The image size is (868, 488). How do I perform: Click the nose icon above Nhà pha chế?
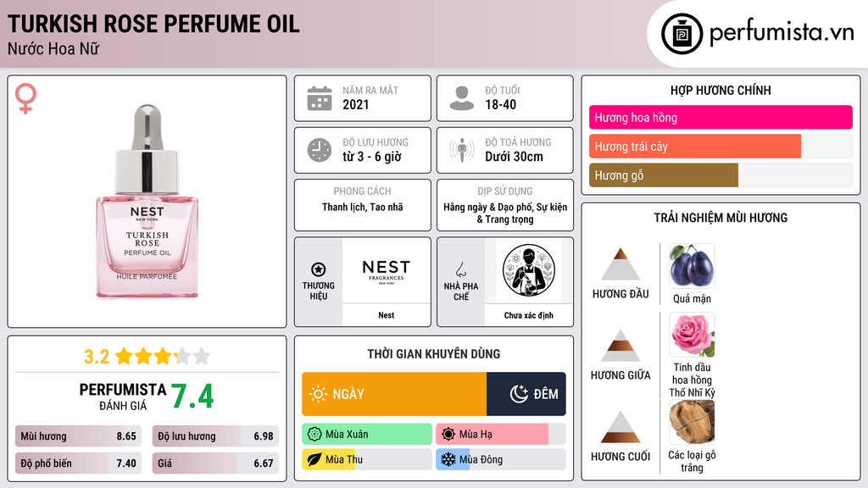(x=460, y=269)
